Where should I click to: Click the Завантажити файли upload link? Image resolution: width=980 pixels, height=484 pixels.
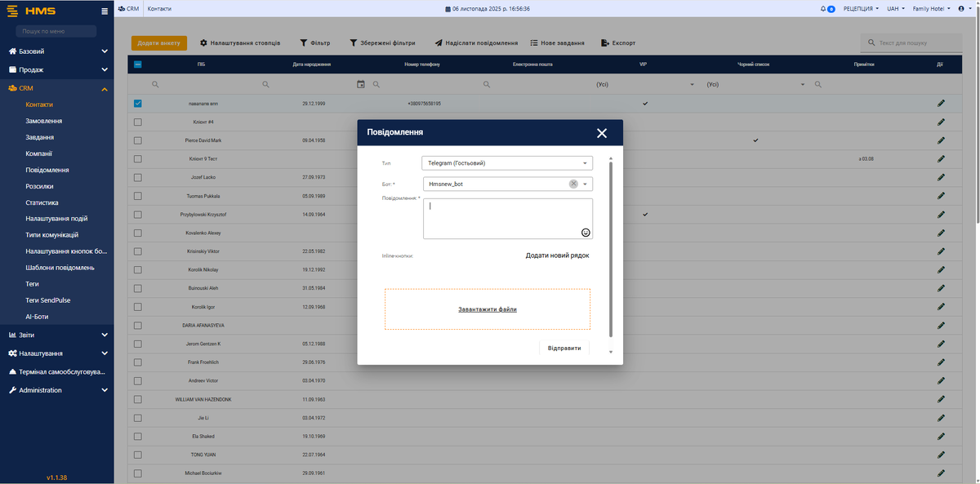coord(488,309)
